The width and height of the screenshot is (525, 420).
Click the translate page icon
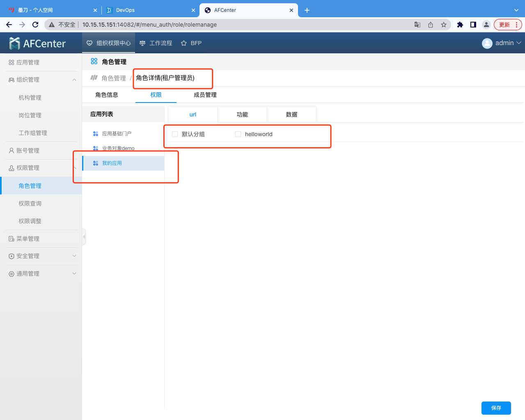click(417, 25)
